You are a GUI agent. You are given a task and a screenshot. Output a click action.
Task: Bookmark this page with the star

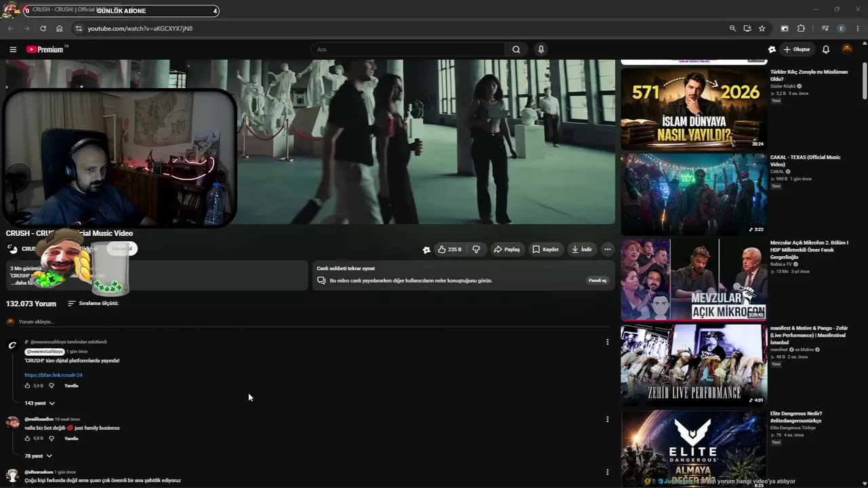(x=762, y=28)
